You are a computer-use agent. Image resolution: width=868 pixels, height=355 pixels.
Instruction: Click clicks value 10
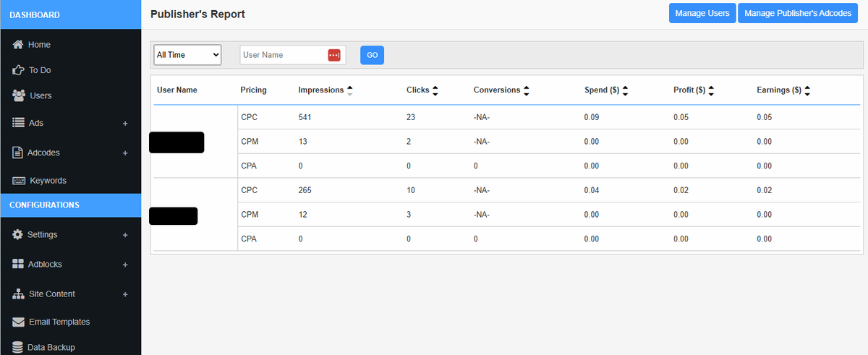(411, 190)
